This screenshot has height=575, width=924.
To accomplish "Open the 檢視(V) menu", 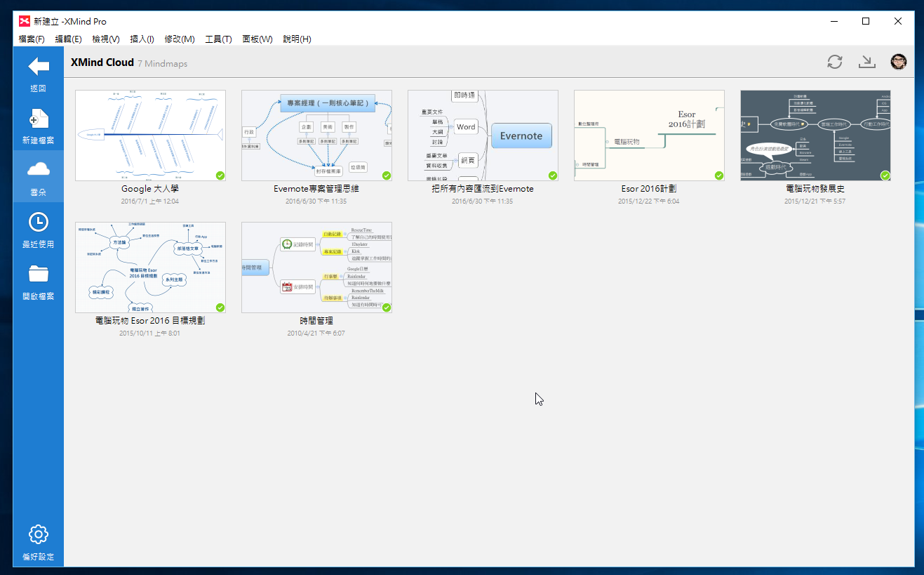I will (105, 39).
